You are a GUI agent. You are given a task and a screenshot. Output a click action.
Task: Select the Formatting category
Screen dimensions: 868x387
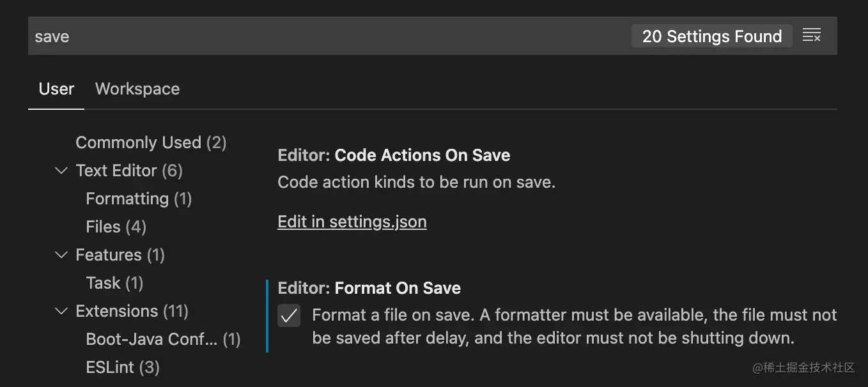pos(139,199)
